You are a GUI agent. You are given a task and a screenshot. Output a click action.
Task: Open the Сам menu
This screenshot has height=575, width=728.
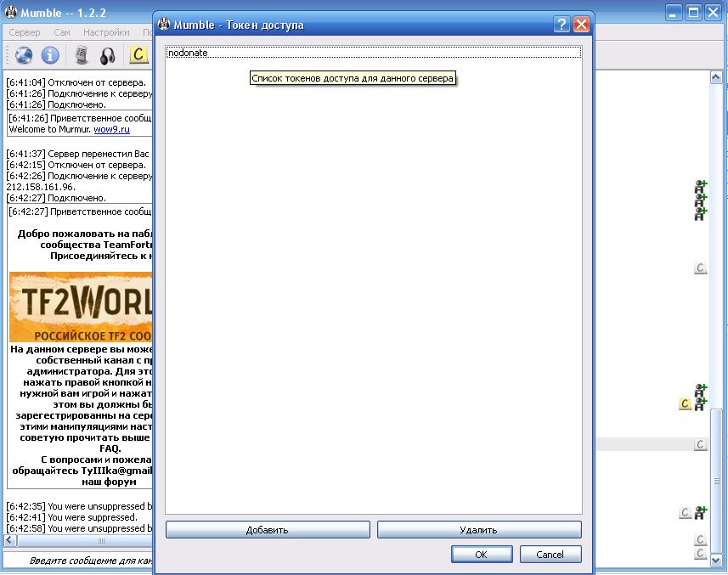click(62, 32)
